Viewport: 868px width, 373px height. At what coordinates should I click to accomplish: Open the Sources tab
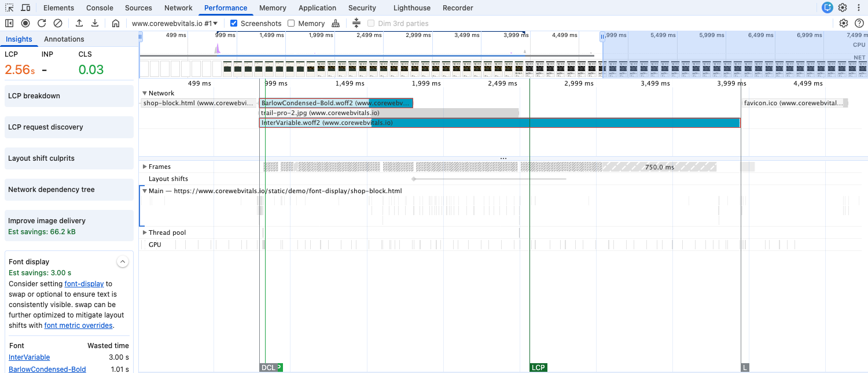pyautogui.click(x=138, y=8)
